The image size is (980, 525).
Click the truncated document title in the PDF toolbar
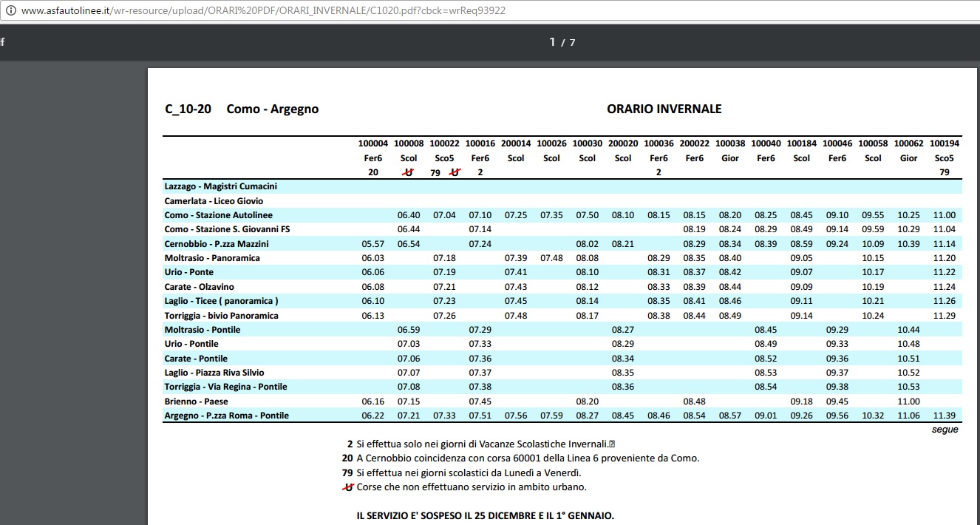(2, 41)
